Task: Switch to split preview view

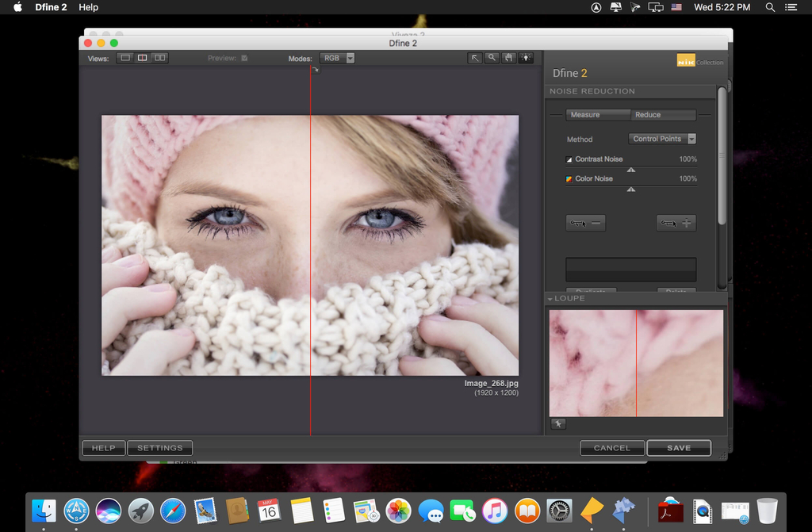Action: tap(143, 58)
